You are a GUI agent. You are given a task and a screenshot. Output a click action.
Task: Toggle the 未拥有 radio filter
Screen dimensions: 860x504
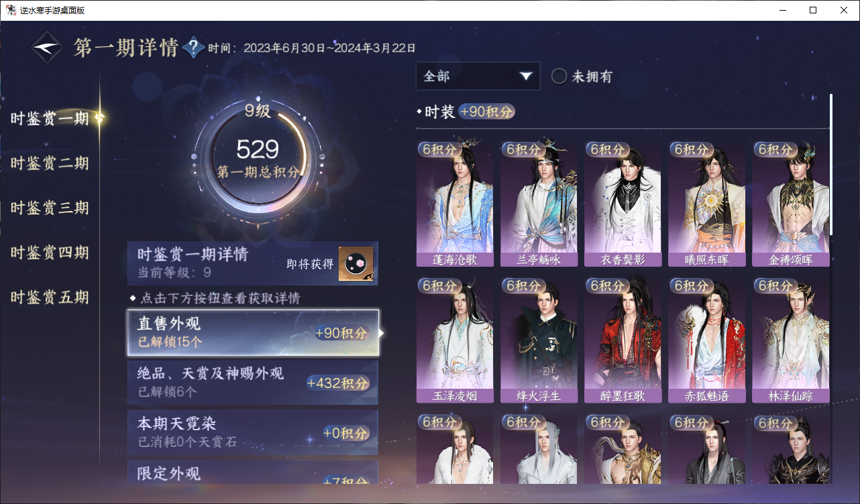tap(559, 76)
